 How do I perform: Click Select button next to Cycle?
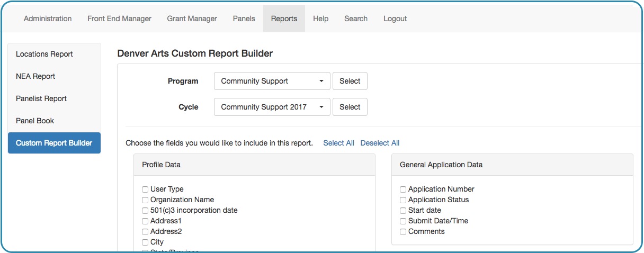click(x=350, y=107)
